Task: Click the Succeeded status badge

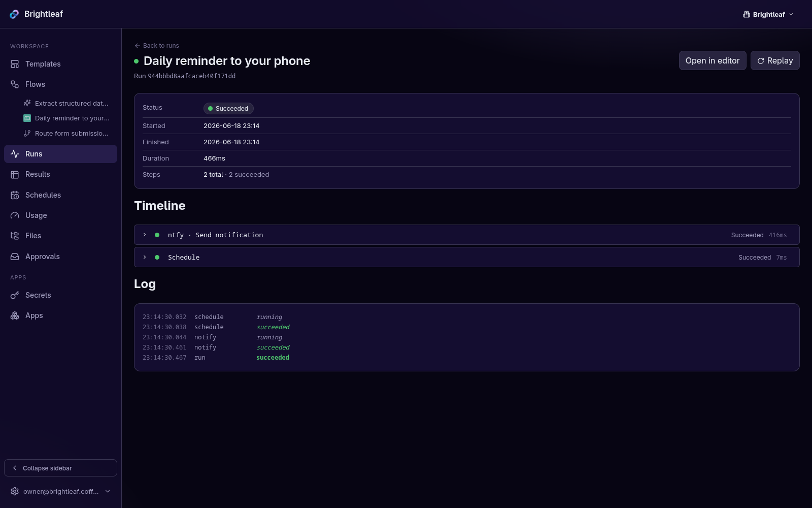Action: point(228,108)
